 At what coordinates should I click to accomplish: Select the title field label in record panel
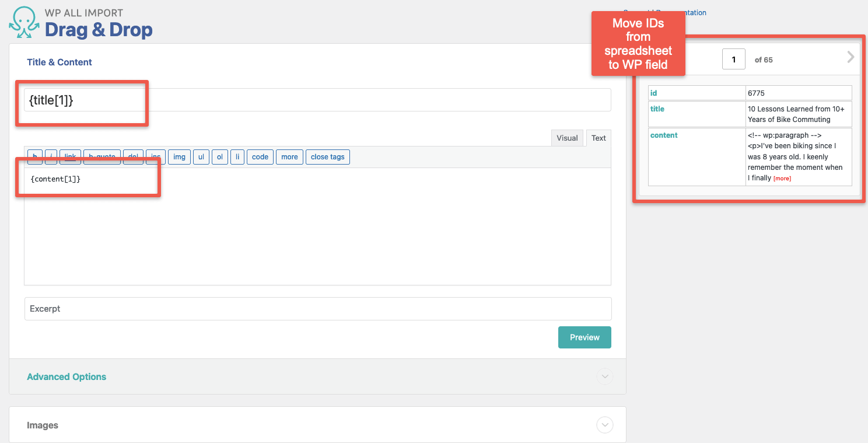[657, 109]
